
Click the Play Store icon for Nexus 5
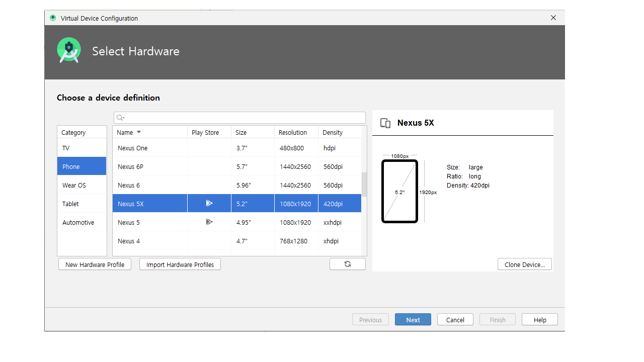click(x=209, y=222)
